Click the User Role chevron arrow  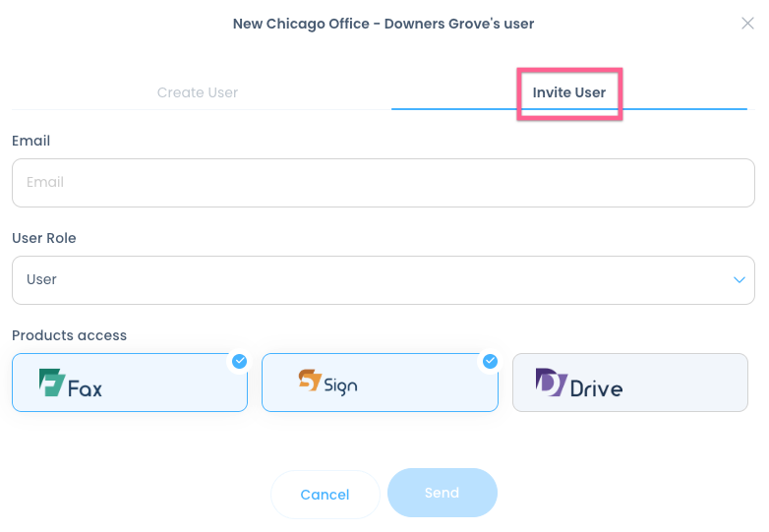(x=739, y=280)
